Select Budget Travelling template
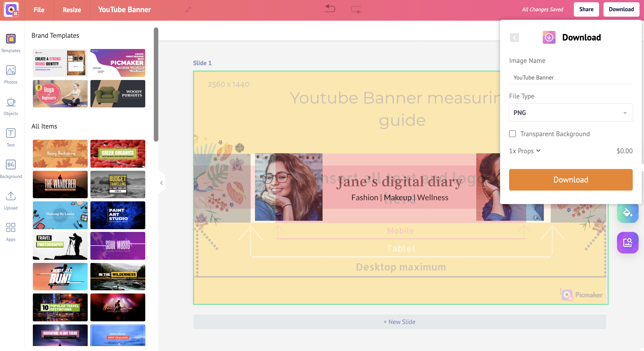644x351 pixels. pyautogui.click(x=118, y=184)
